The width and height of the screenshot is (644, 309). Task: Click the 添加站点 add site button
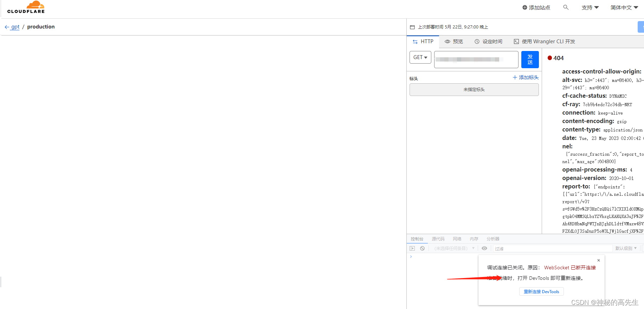point(536,7)
